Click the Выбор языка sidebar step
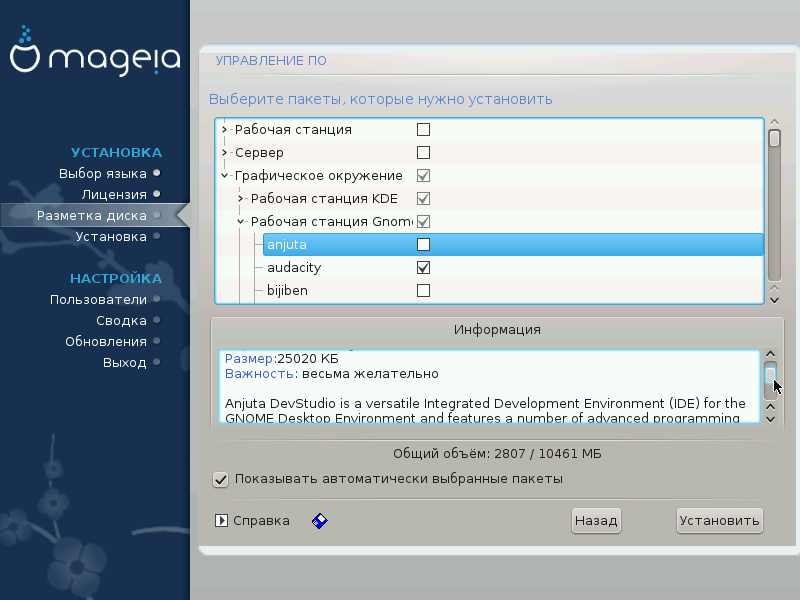Screen dimensions: 800x600 [x=103, y=173]
